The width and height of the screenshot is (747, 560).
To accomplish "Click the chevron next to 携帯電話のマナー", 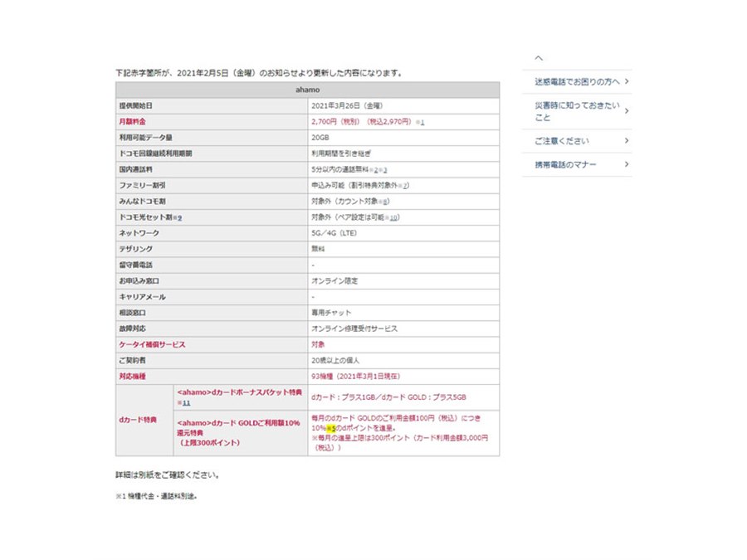I will (x=627, y=164).
